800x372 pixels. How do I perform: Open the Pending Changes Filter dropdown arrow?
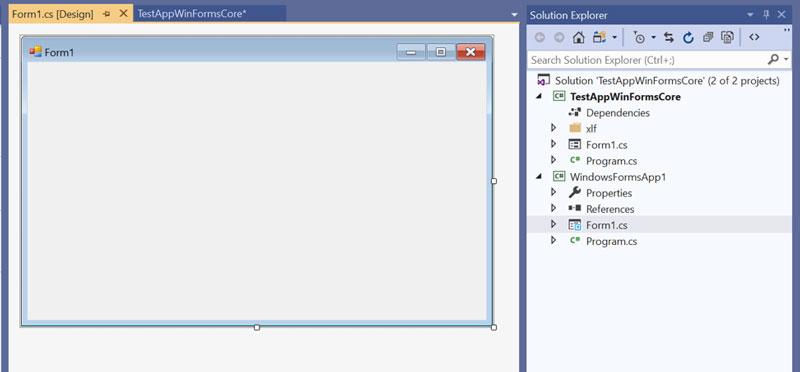(x=653, y=37)
